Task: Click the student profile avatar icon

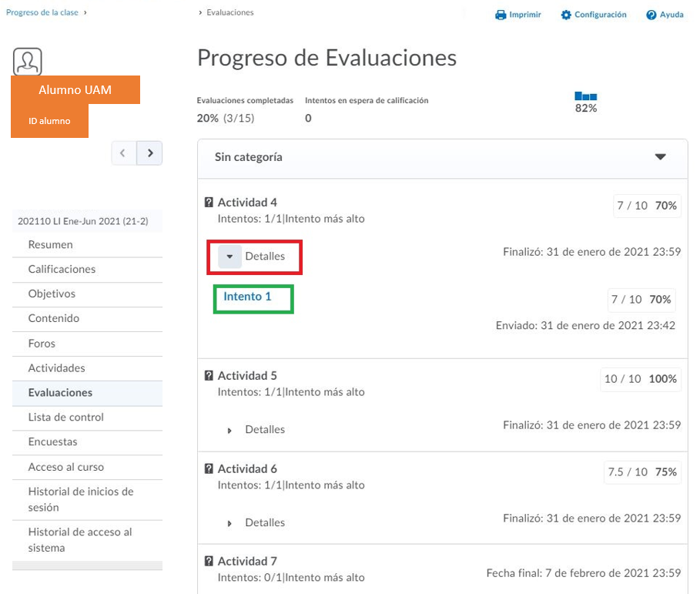Action: pyautogui.click(x=28, y=62)
